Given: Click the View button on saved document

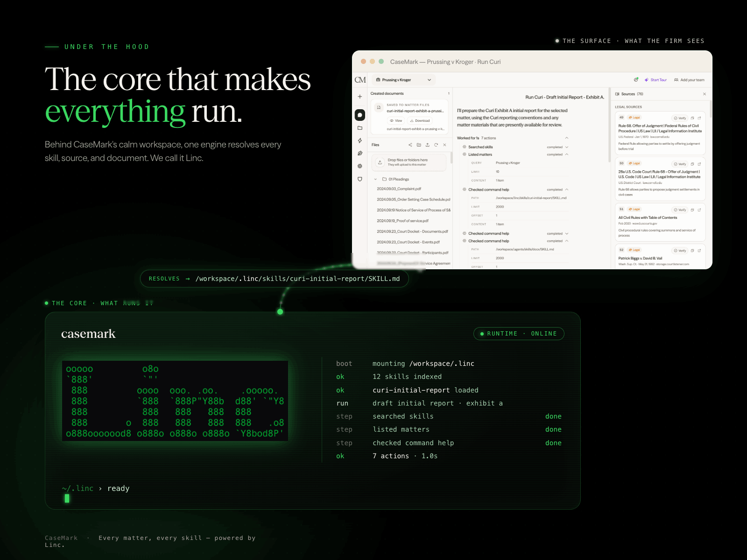Looking at the screenshot, I should (396, 120).
